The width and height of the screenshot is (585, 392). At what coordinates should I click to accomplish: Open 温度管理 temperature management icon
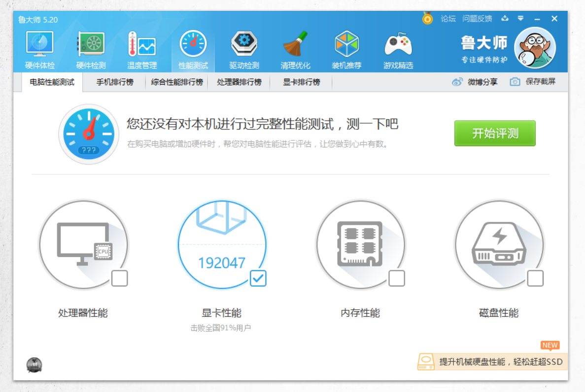pos(142,45)
